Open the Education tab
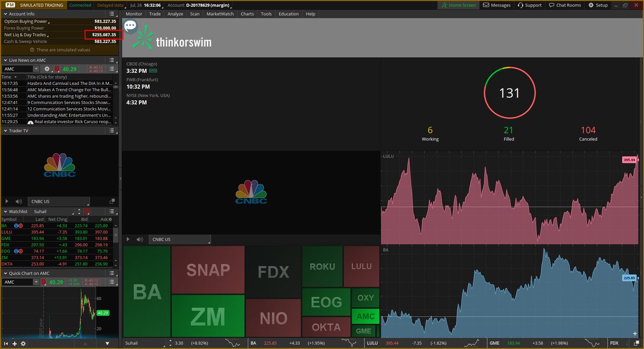Screen dimensions: 644x349 click(x=289, y=14)
